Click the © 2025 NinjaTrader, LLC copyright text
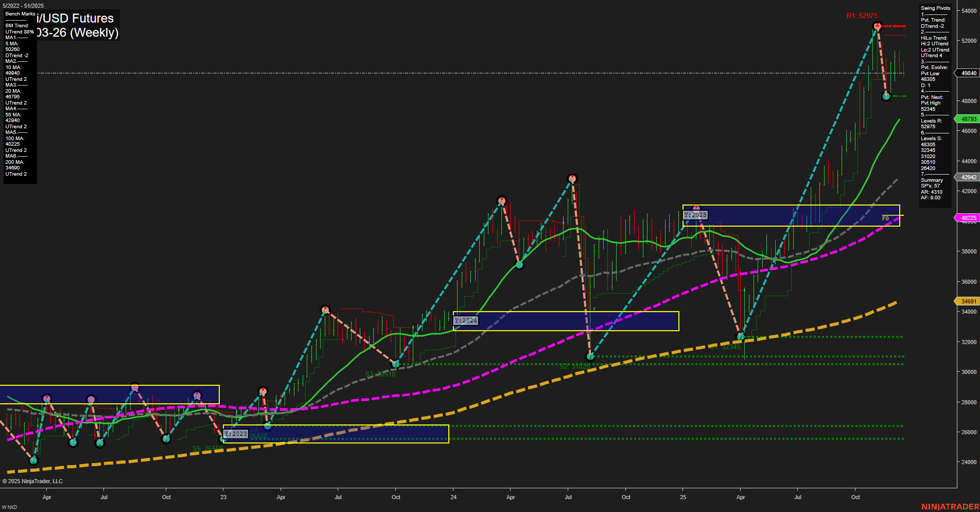Screen dimensions: 980x512 click(x=33, y=481)
